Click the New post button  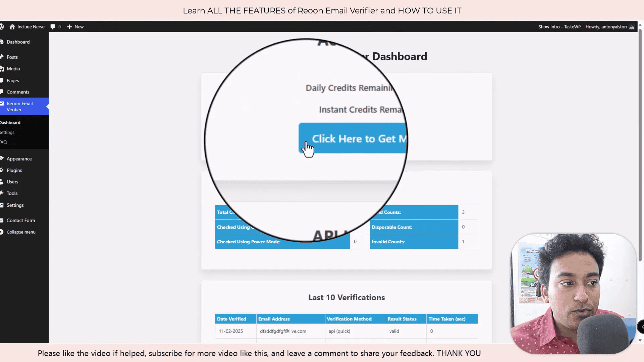75,26
